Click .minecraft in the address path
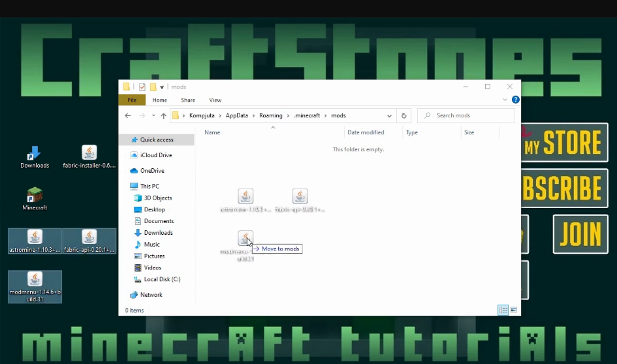The height and width of the screenshot is (364, 617). [x=307, y=115]
